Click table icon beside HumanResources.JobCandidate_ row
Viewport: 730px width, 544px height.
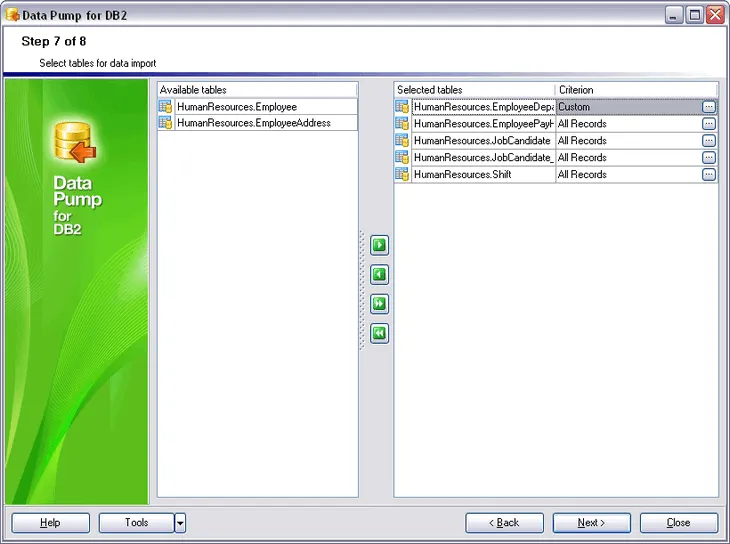pos(402,157)
